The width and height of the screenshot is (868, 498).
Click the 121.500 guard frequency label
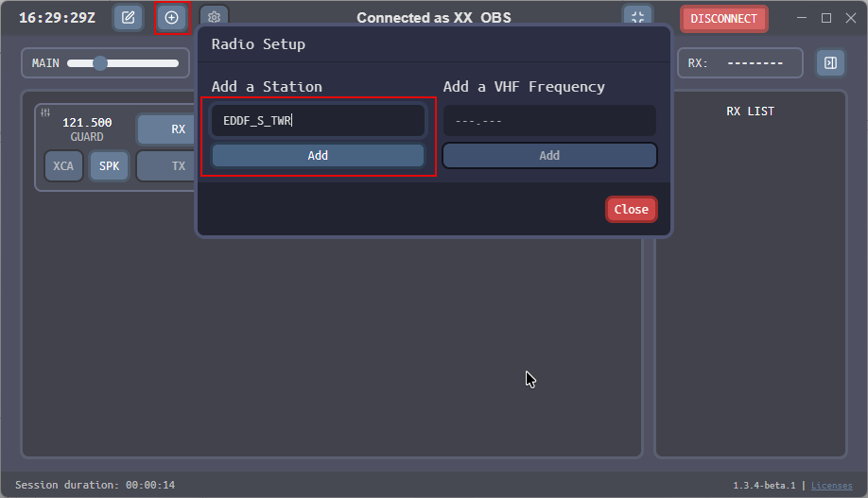[87, 123]
